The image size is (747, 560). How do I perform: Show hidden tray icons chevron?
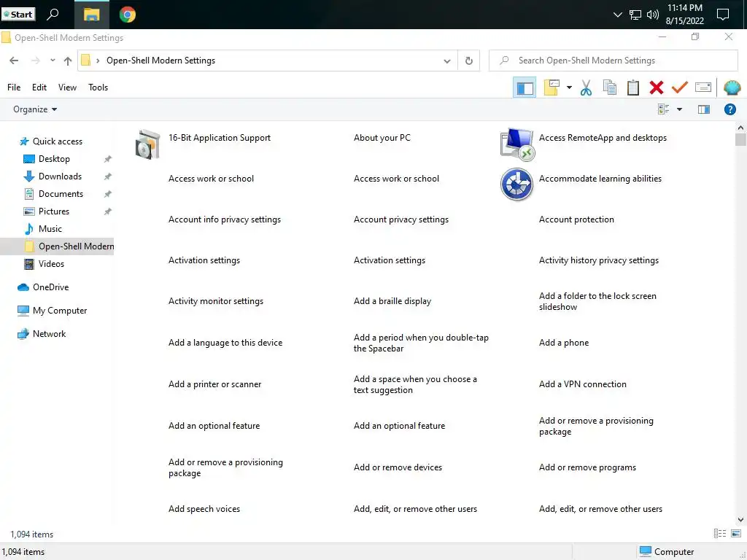(x=617, y=15)
